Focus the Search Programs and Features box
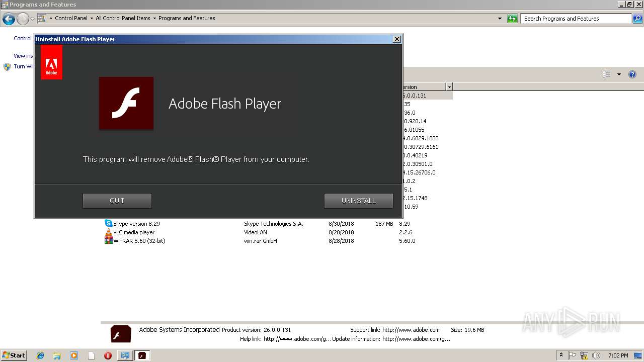 pyautogui.click(x=576, y=19)
